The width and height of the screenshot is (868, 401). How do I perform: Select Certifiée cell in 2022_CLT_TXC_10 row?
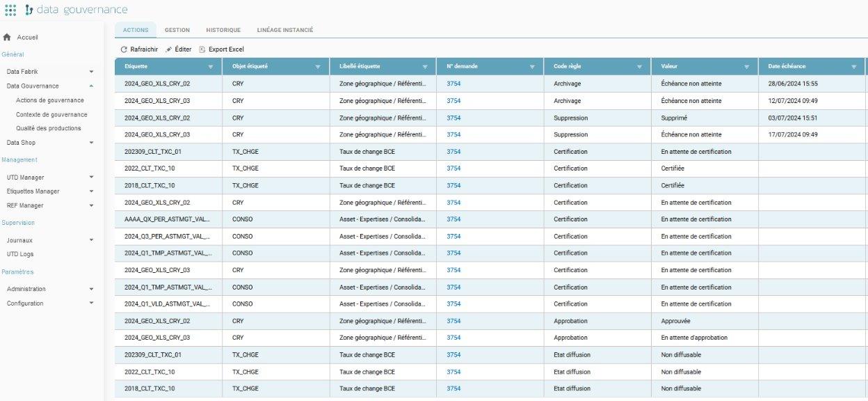tap(673, 168)
